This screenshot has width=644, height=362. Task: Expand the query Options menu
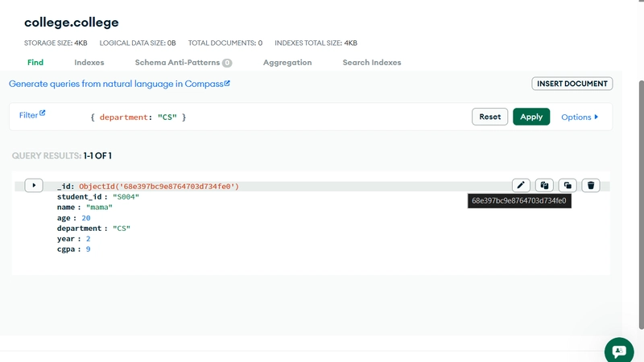point(580,117)
